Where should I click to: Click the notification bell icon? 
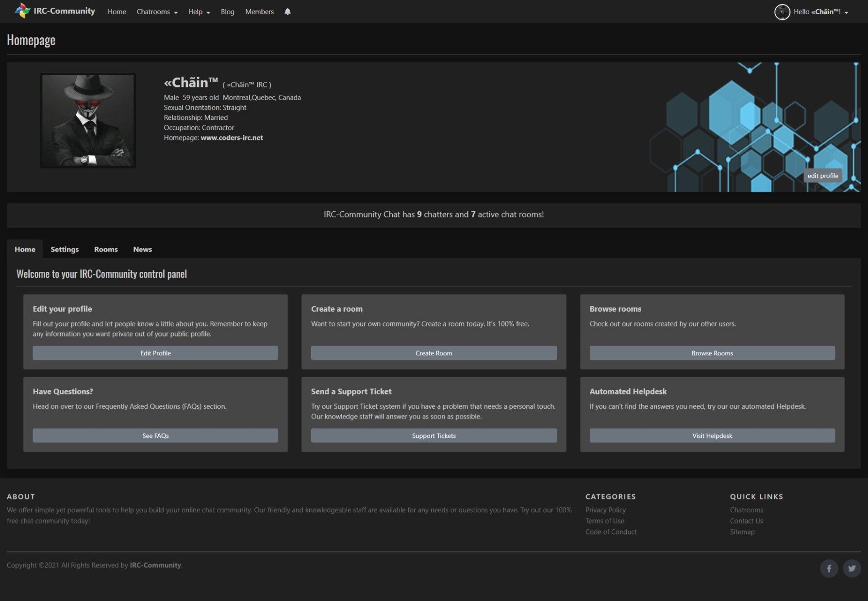coord(287,12)
